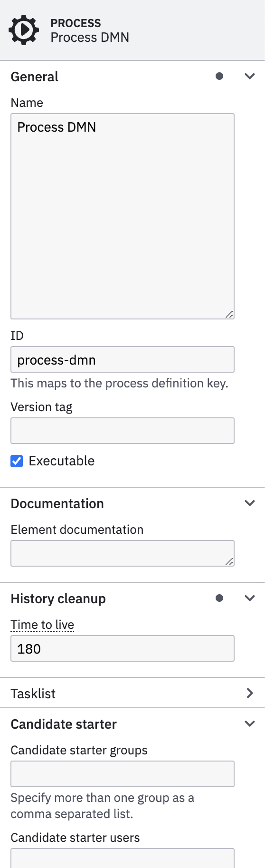Click the Time to live label

42,625
